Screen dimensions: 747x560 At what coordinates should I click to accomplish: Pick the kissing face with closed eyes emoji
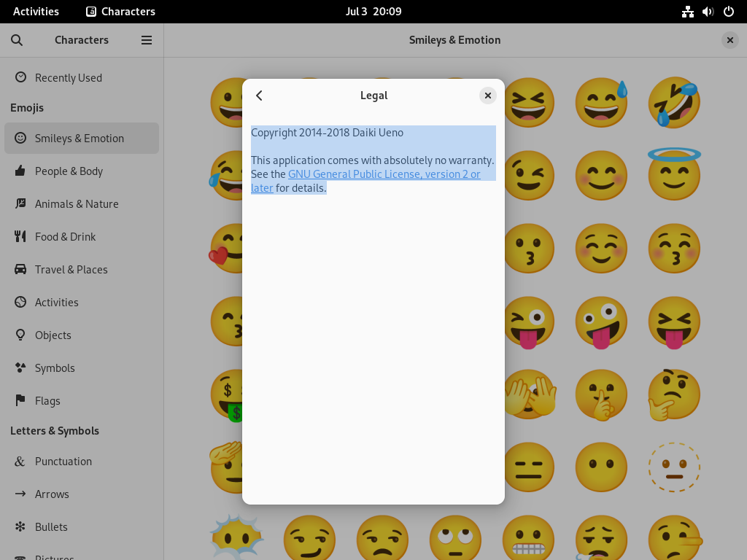674,249
